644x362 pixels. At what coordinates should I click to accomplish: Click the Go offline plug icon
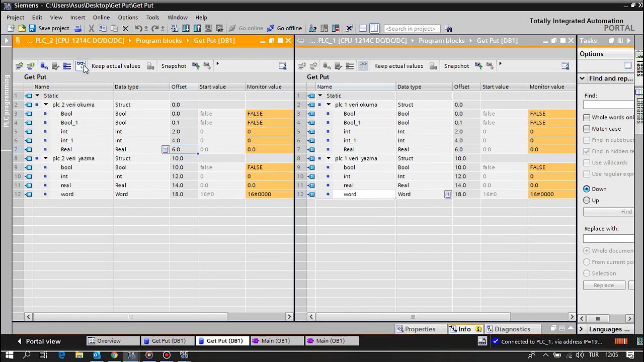(271, 28)
